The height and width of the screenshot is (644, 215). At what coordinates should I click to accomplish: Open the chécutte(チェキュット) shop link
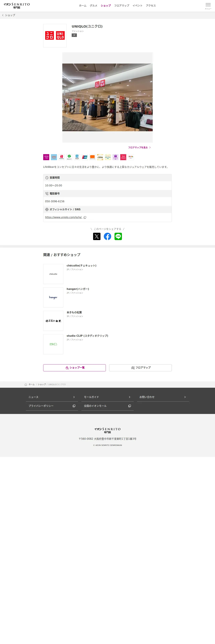pos(81,265)
